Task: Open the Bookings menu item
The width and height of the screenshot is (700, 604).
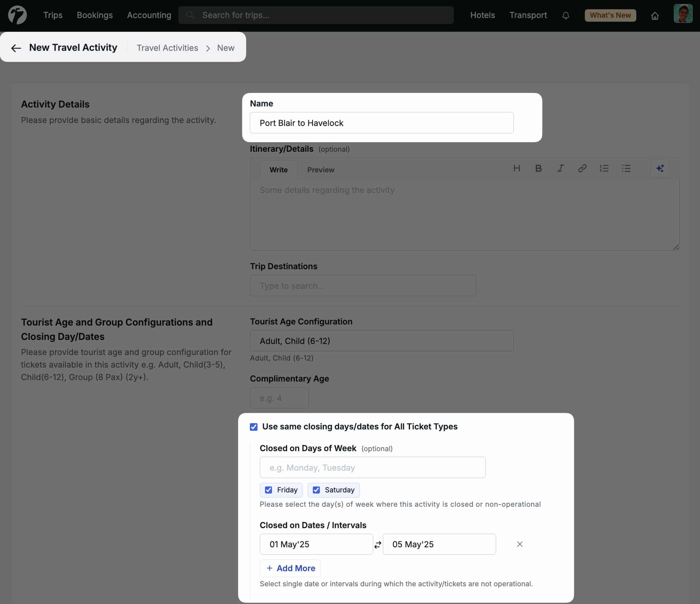Action: click(x=95, y=15)
